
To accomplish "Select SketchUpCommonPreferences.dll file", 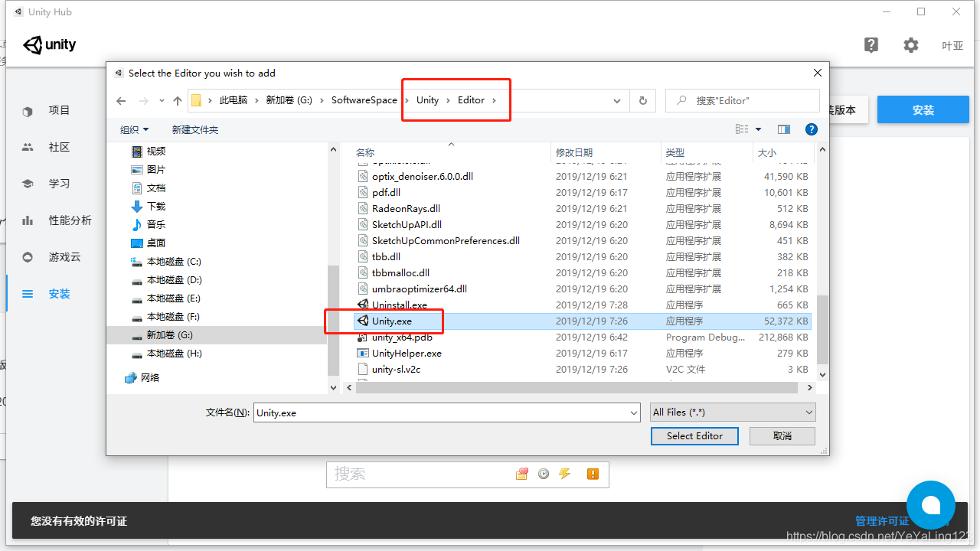I will [446, 240].
